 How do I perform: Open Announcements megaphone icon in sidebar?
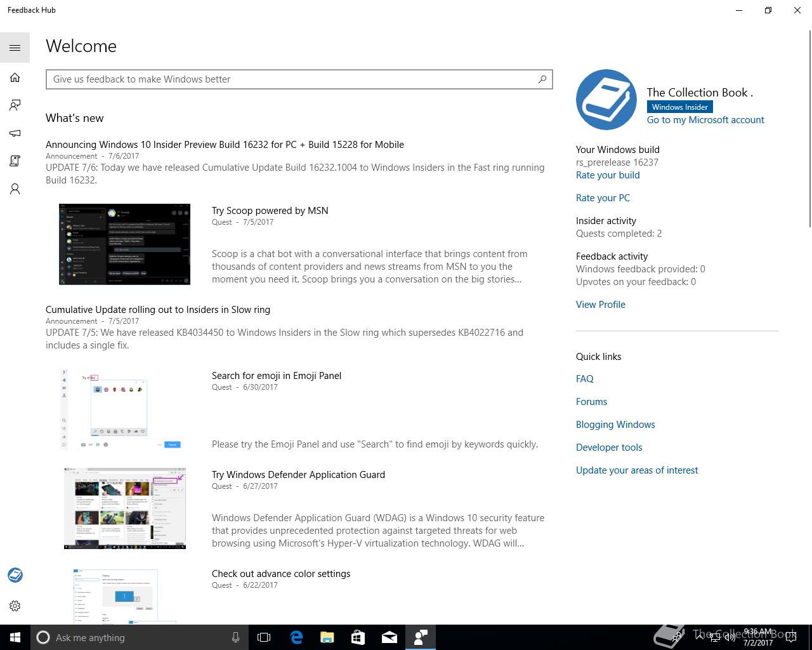tap(15, 133)
